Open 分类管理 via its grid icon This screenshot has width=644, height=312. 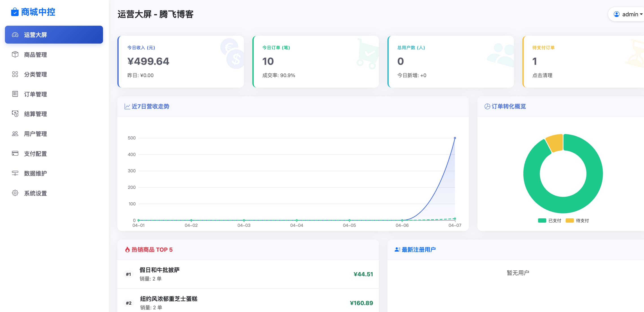tap(15, 74)
